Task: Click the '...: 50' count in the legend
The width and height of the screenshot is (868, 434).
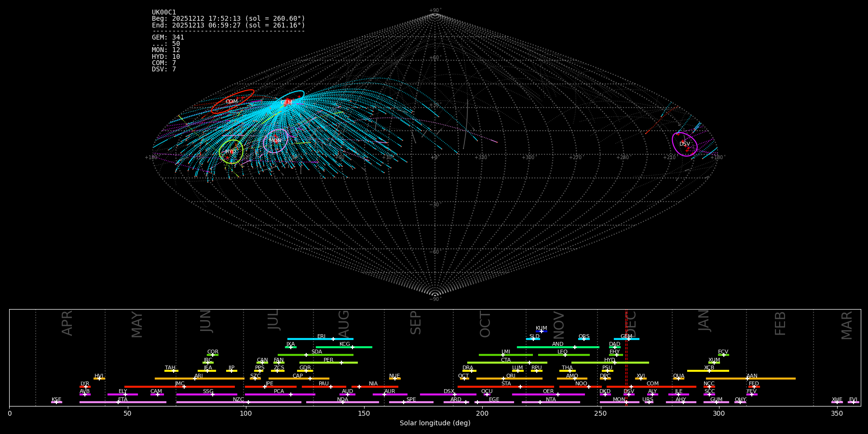Action: tap(166, 44)
